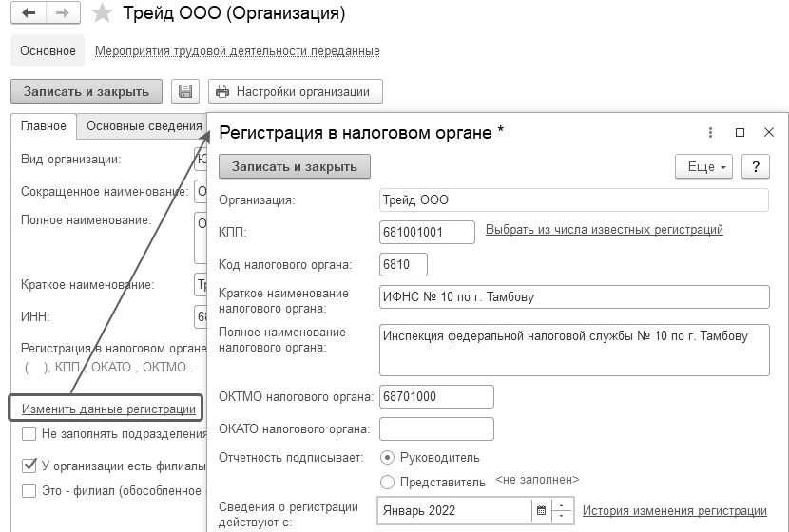Click the <не заполнен> representative link

[x=537, y=480]
